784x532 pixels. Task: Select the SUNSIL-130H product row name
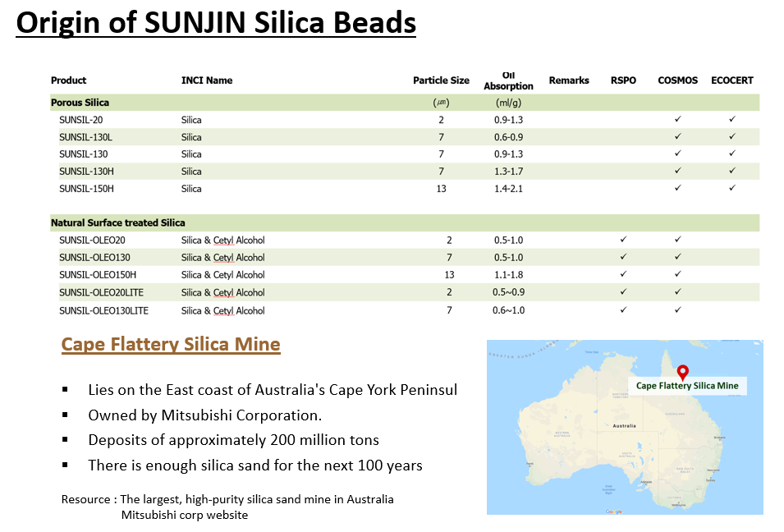pyautogui.click(x=86, y=172)
